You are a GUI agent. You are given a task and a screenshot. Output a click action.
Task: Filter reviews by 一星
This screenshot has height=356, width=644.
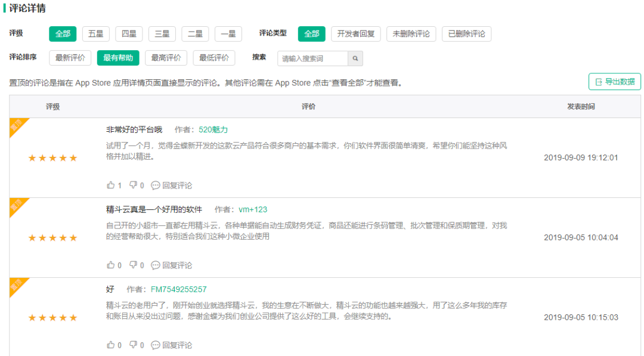(228, 33)
